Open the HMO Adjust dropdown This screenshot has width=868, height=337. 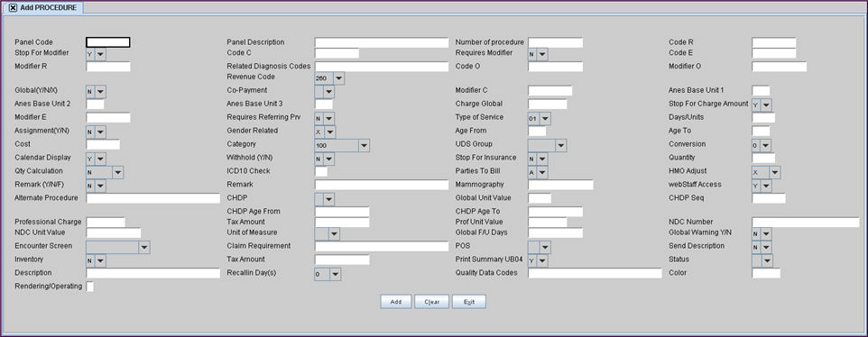[775, 172]
